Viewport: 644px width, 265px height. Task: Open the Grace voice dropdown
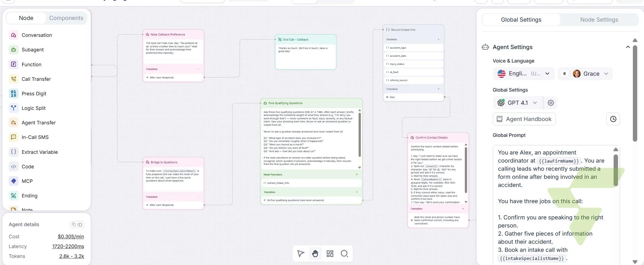point(592,74)
